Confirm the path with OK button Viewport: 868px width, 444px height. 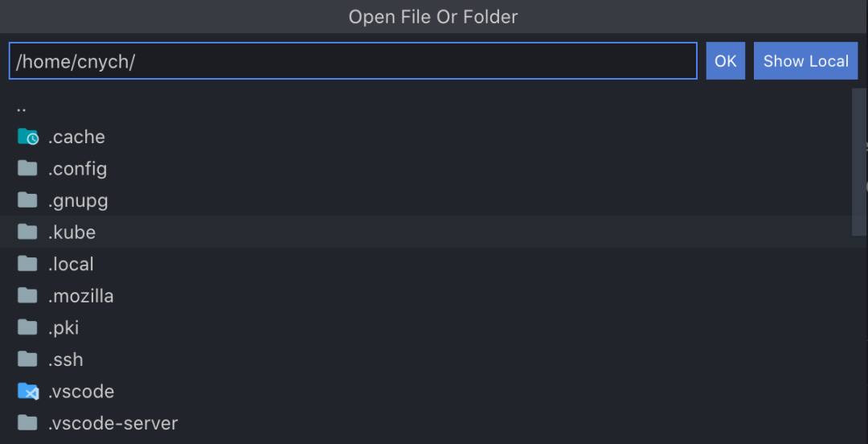click(x=725, y=61)
